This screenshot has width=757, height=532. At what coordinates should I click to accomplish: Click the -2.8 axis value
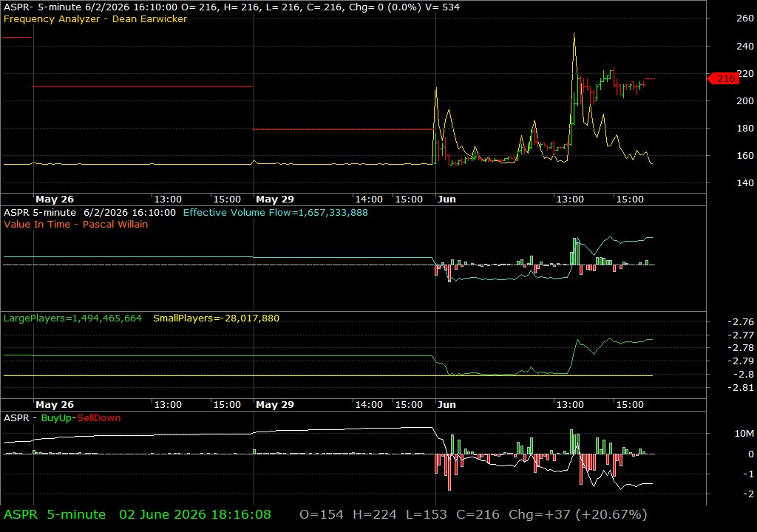(x=743, y=374)
